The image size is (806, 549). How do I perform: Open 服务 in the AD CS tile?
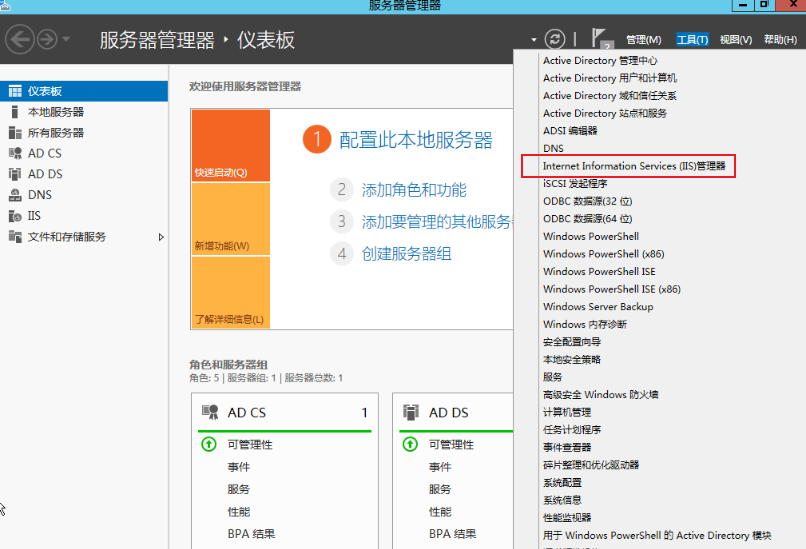point(239,489)
